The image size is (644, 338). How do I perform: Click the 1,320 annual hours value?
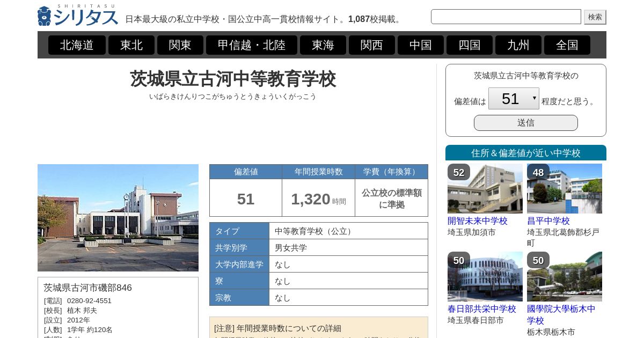(311, 199)
